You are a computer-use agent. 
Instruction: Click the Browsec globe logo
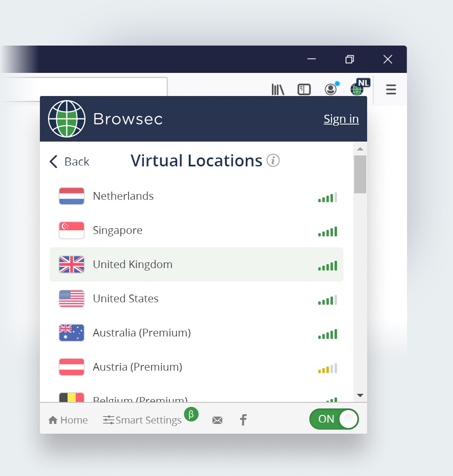tap(67, 119)
